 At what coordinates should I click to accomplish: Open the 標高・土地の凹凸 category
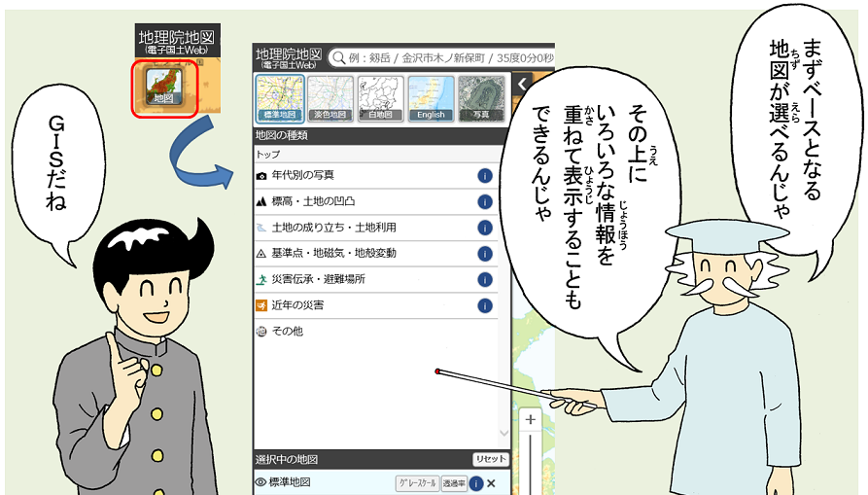click(x=376, y=201)
